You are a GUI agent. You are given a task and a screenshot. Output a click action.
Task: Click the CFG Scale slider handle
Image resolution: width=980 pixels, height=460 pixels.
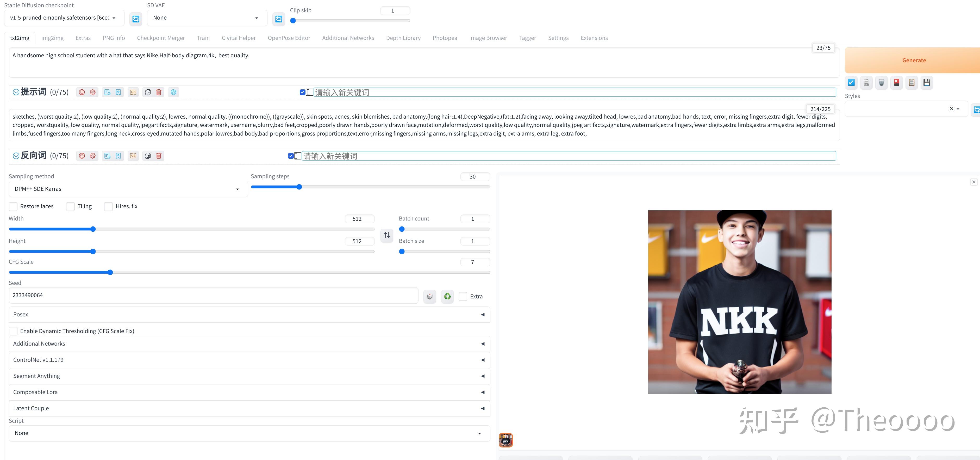[110, 272]
